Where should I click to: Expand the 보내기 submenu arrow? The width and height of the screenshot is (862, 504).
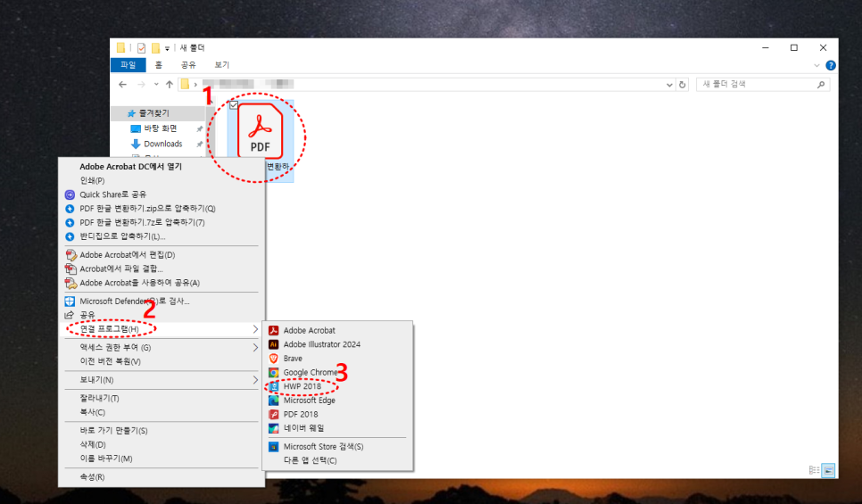(255, 380)
